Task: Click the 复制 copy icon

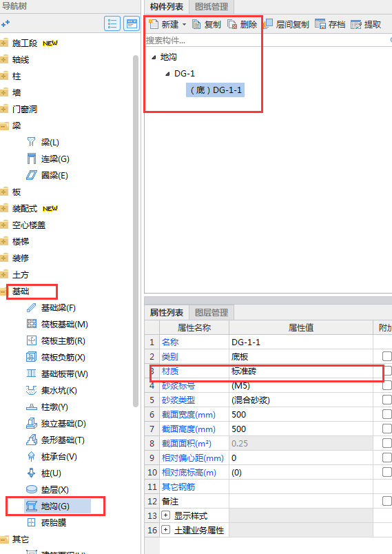Action: click(196, 24)
